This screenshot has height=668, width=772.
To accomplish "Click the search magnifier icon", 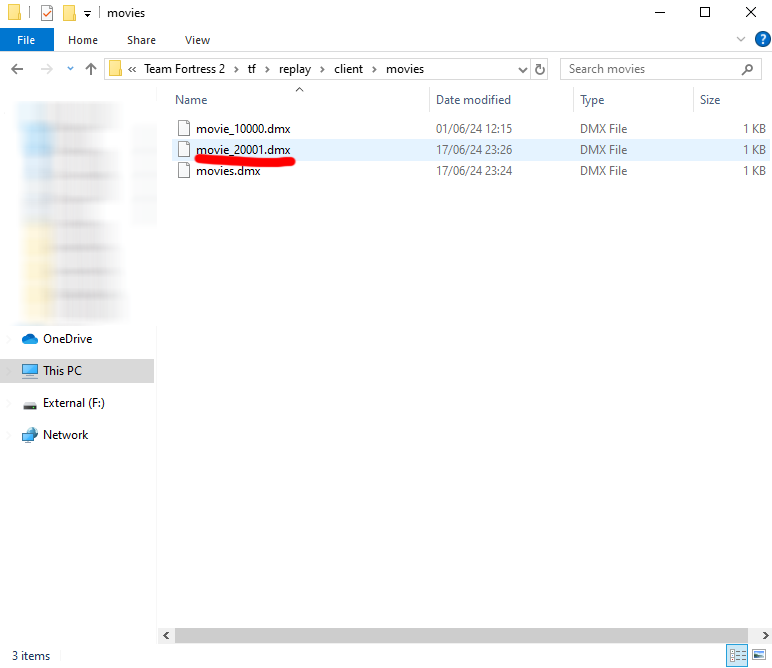I will coord(747,69).
